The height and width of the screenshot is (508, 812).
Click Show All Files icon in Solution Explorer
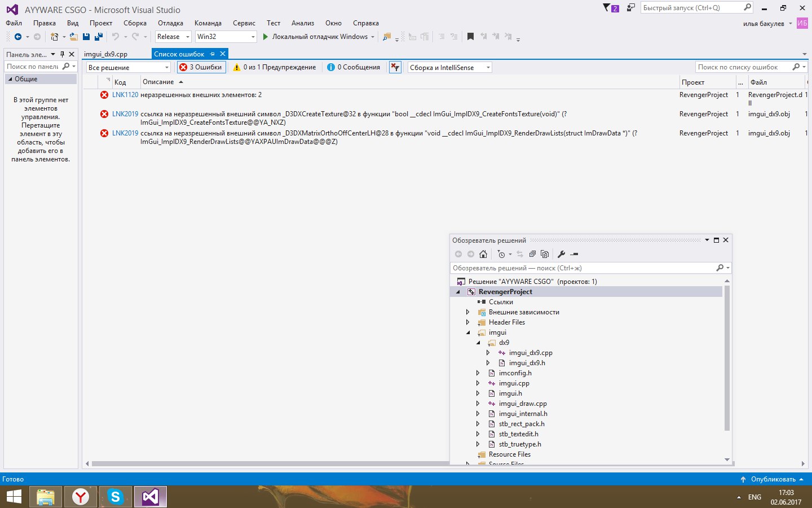(545, 254)
